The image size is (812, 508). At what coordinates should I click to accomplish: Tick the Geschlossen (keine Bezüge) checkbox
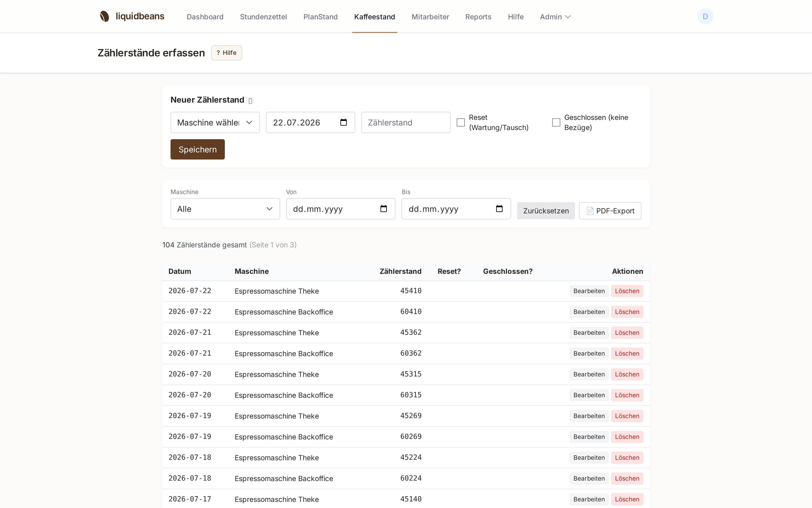coord(556,122)
